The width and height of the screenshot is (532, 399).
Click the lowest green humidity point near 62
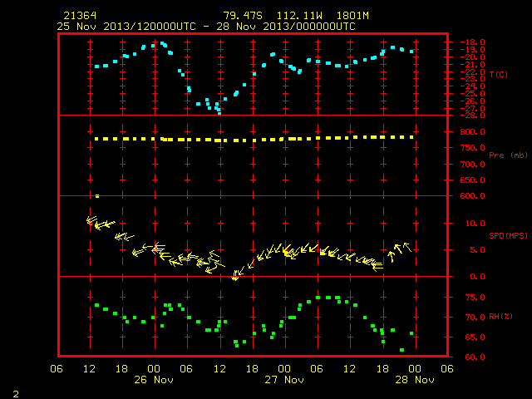point(401,350)
